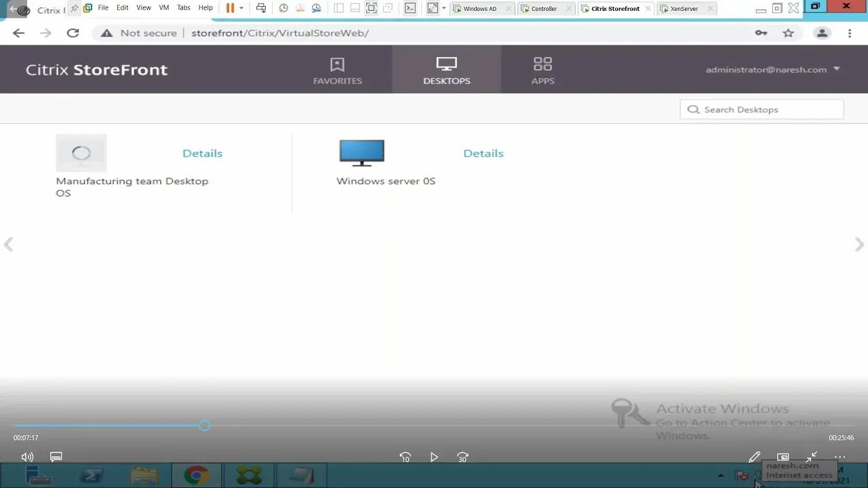Bookmark the StoreFront page with star icon
The height and width of the screenshot is (488, 868).
click(788, 33)
